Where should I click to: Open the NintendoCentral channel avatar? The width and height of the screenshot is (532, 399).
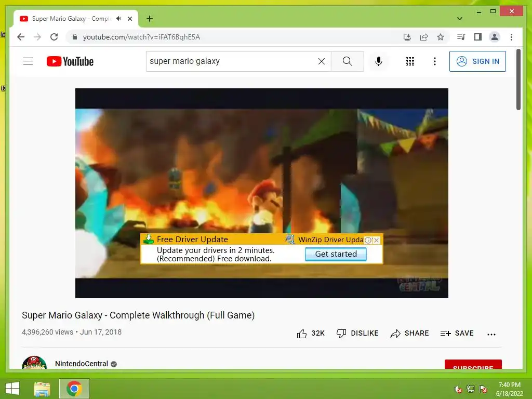point(34,363)
